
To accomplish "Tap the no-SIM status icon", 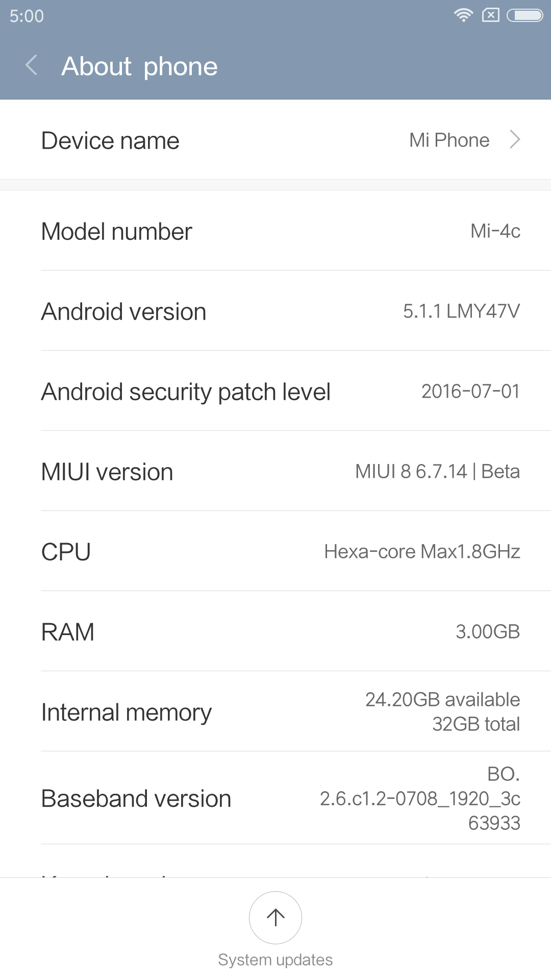I will pyautogui.click(x=490, y=15).
